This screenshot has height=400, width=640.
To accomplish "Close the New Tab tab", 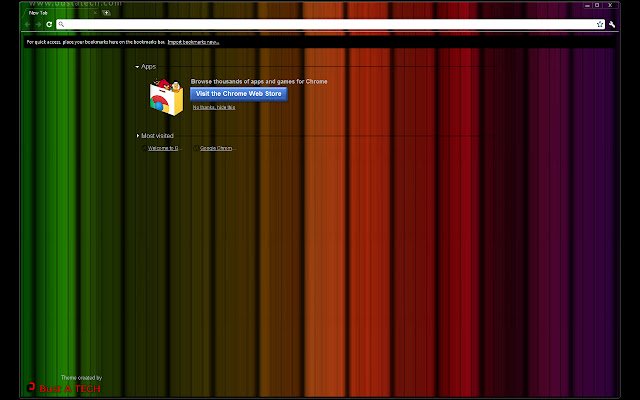I will [x=95, y=13].
